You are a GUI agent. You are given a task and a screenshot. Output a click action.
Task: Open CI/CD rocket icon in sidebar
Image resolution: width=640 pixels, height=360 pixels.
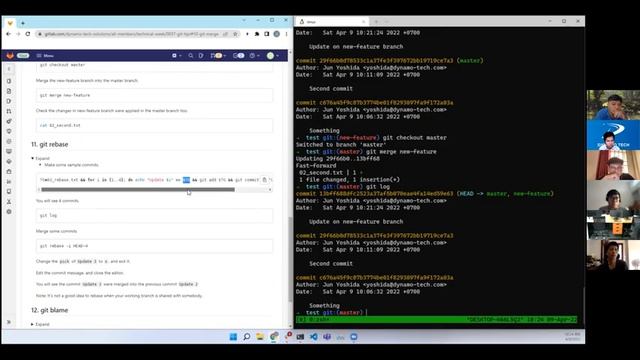coord(9,121)
